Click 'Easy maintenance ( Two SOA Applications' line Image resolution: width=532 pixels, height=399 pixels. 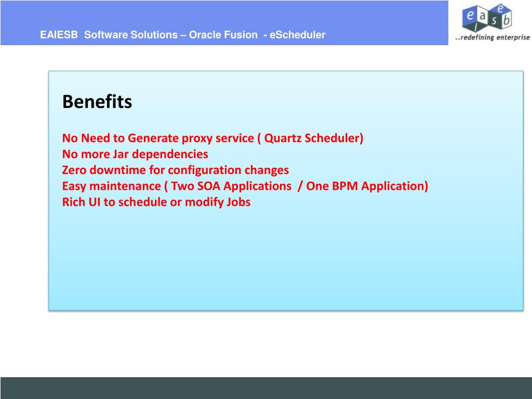click(x=245, y=186)
